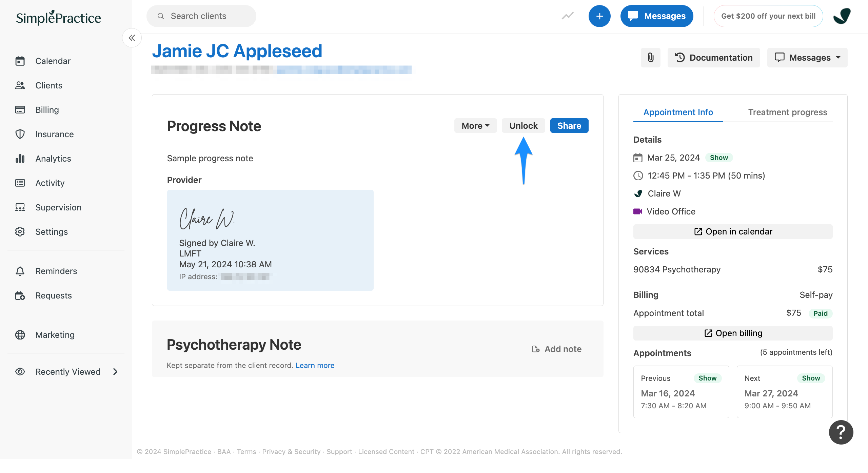Open the Documentation history button
868x473 pixels.
pos(714,58)
